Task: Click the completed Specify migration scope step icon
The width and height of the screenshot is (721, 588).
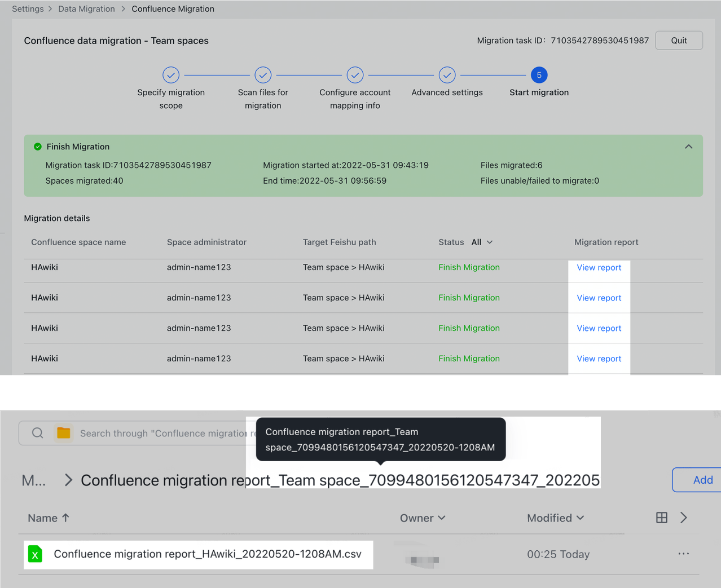Action: coord(171,75)
